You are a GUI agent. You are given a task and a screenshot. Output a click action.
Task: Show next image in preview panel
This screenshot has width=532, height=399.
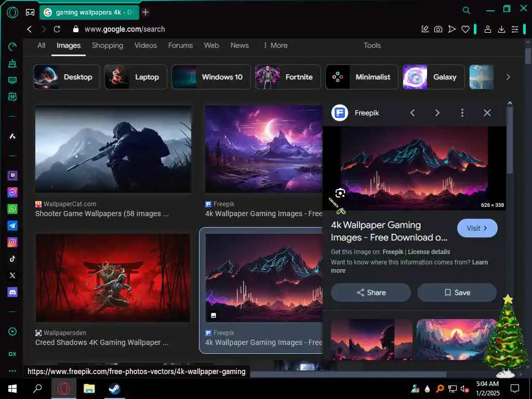(x=437, y=113)
